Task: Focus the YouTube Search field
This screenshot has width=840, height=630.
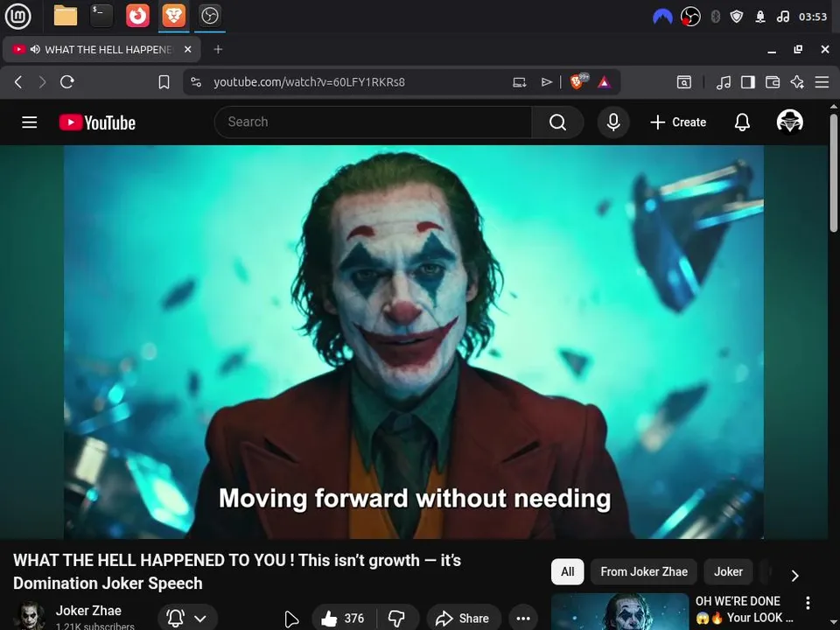Action: [373, 122]
